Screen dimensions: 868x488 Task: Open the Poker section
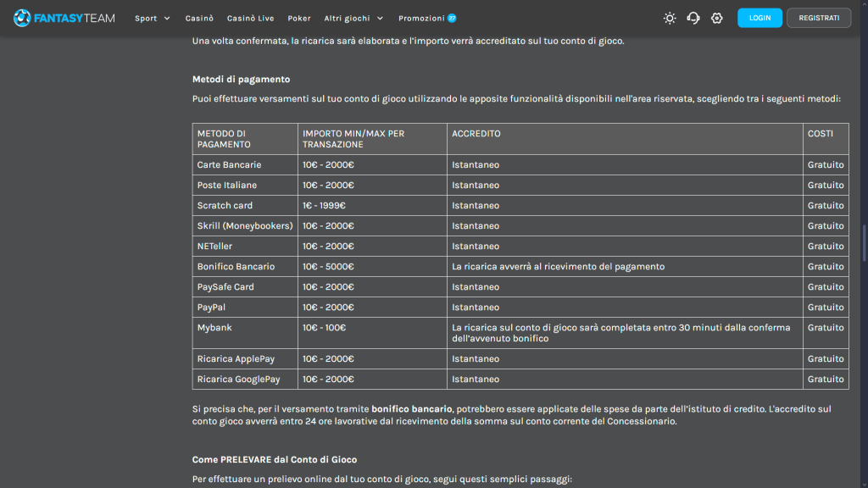coord(298,18)
